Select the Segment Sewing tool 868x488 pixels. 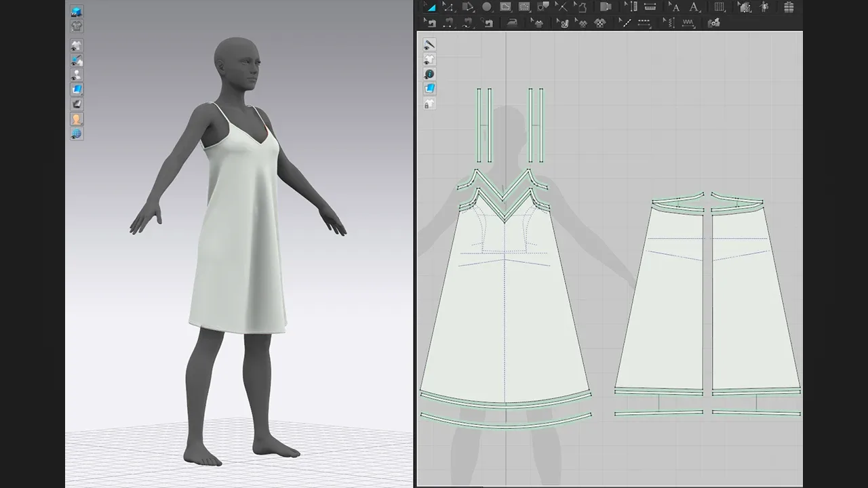(448, 22)
